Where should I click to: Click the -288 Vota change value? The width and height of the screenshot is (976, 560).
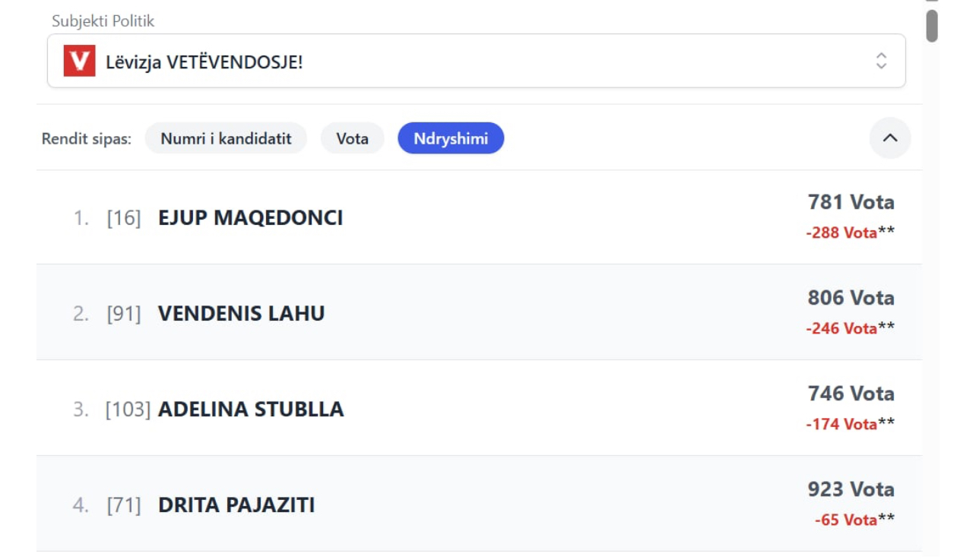[x=841, y=233]
